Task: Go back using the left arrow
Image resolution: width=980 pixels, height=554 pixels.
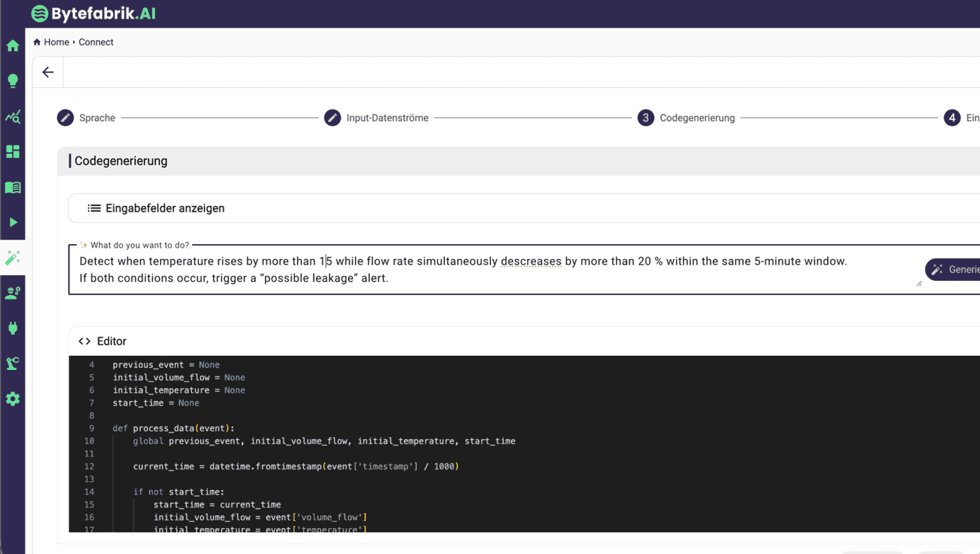Action: pyautogui.click(x=48, y=72)
